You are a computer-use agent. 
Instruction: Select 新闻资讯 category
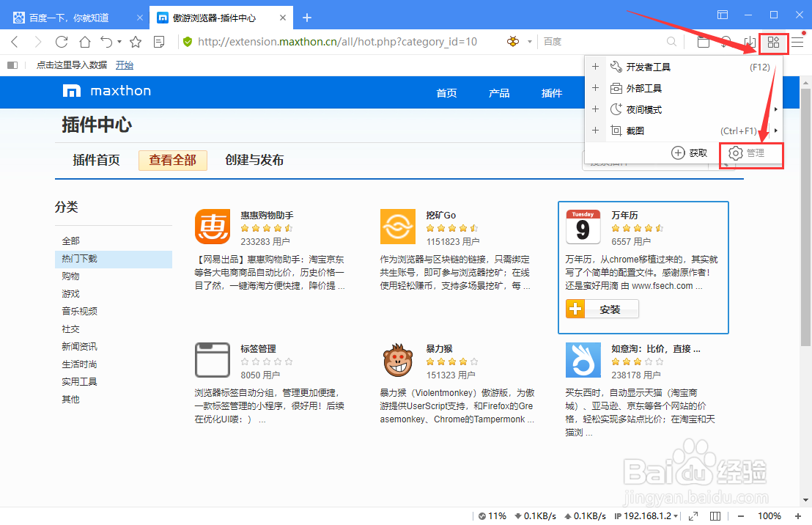click(x=80, y=347)
